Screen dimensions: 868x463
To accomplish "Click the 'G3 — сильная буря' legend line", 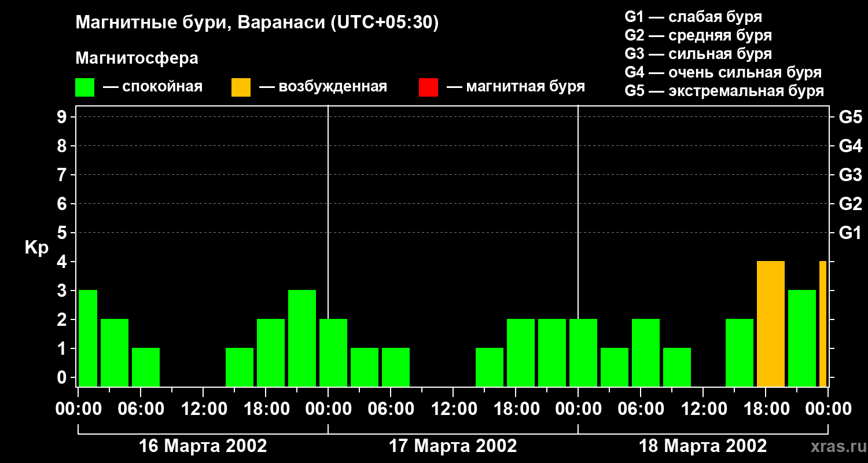I will 698,54.
